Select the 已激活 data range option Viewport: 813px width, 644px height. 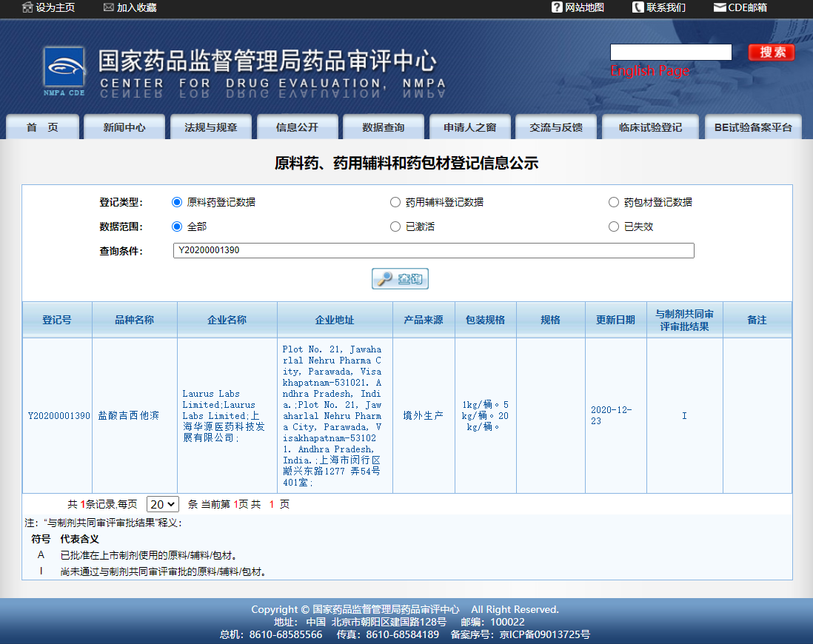(395, 227)
